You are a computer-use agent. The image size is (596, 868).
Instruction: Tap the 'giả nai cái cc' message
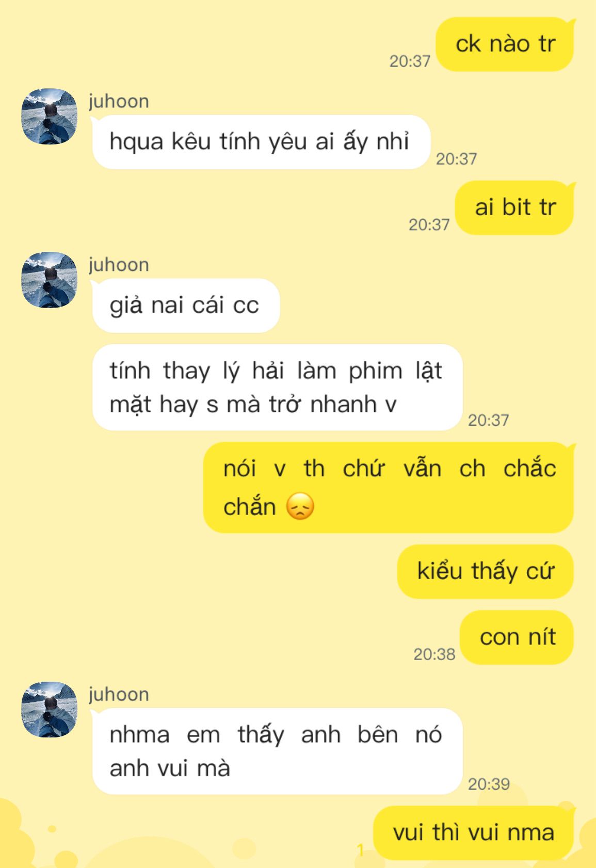186,306
